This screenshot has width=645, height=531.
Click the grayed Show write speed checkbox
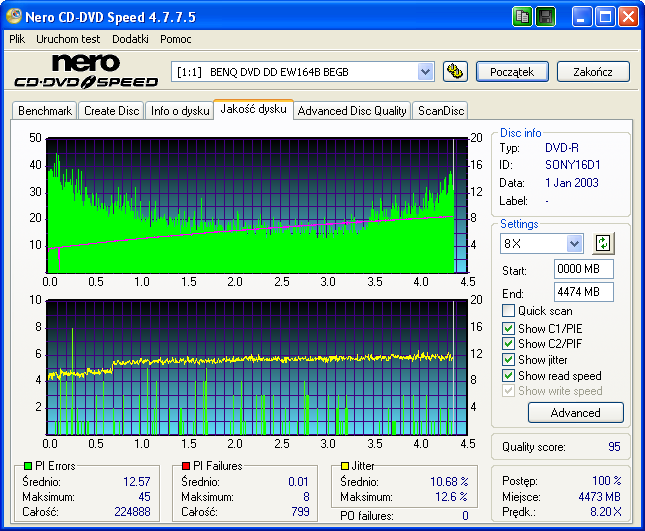coord(508,391)
